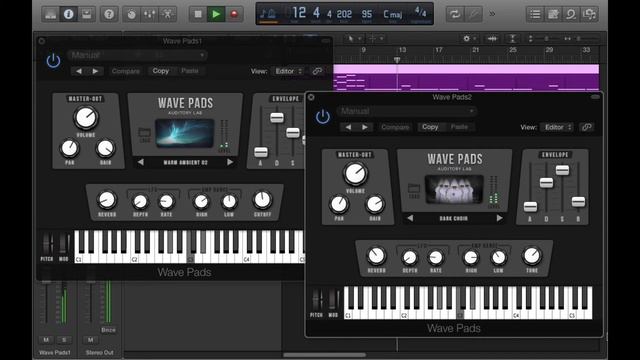640x360 pixels.
Task: Open the Editors scissors button
Action: (167, 14)
